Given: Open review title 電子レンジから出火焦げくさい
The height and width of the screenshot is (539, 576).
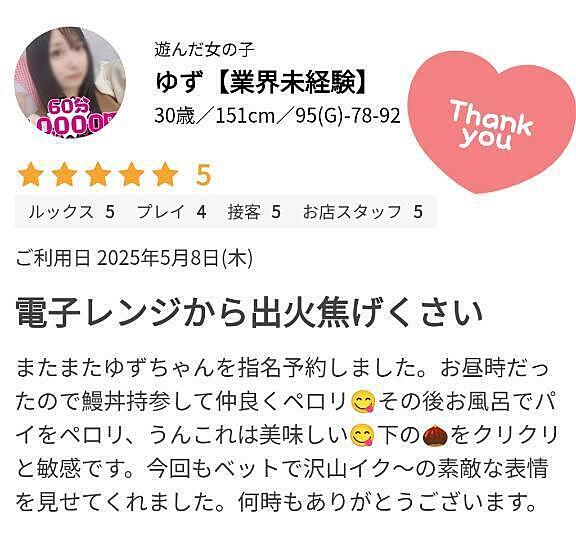Looking at the screenshot, I should [x=249, y=313].
